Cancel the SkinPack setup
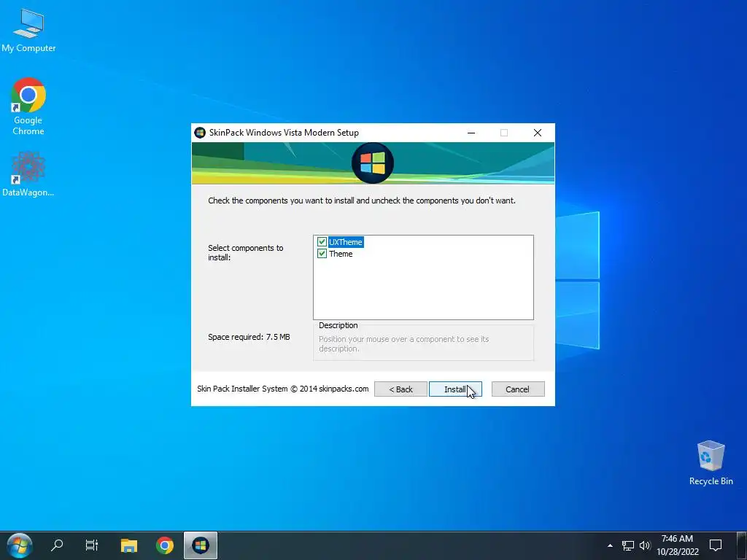The height and width of the screenshot is (560, 747). pyautogui.click(x=518, y=389)
